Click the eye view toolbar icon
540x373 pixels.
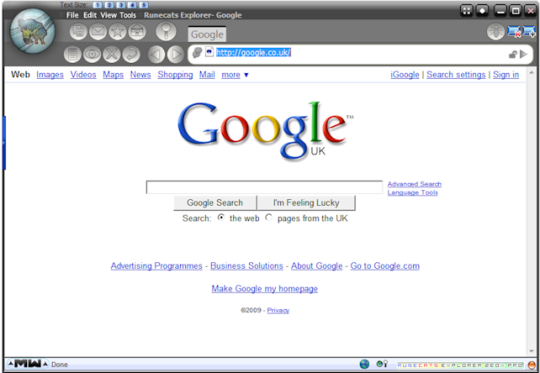coord(92,54)
